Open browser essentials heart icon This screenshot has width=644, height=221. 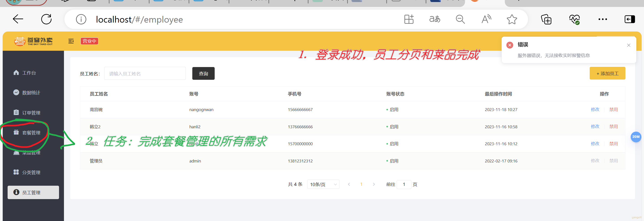[x=574, y=19]
